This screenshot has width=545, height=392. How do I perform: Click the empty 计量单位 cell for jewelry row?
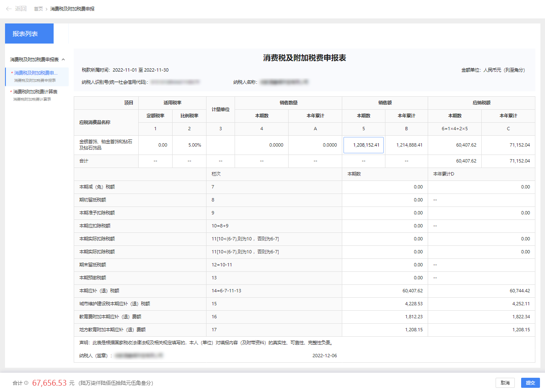point(220,145)
